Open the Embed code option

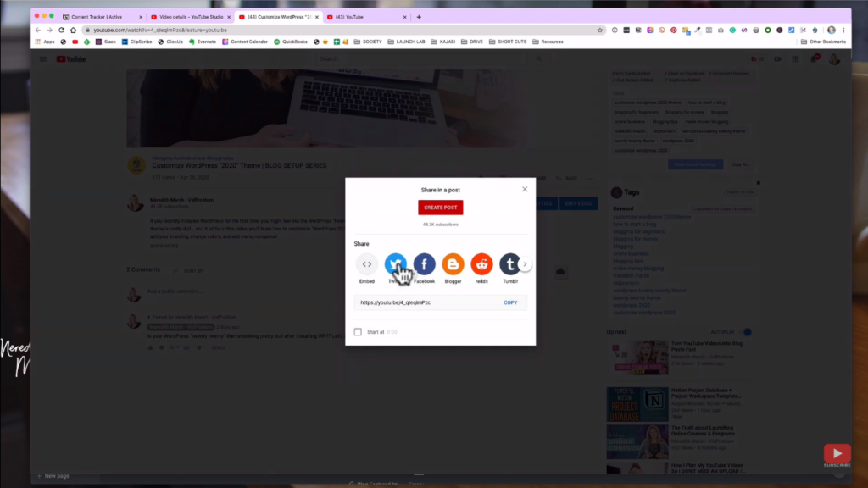point(366,264)
